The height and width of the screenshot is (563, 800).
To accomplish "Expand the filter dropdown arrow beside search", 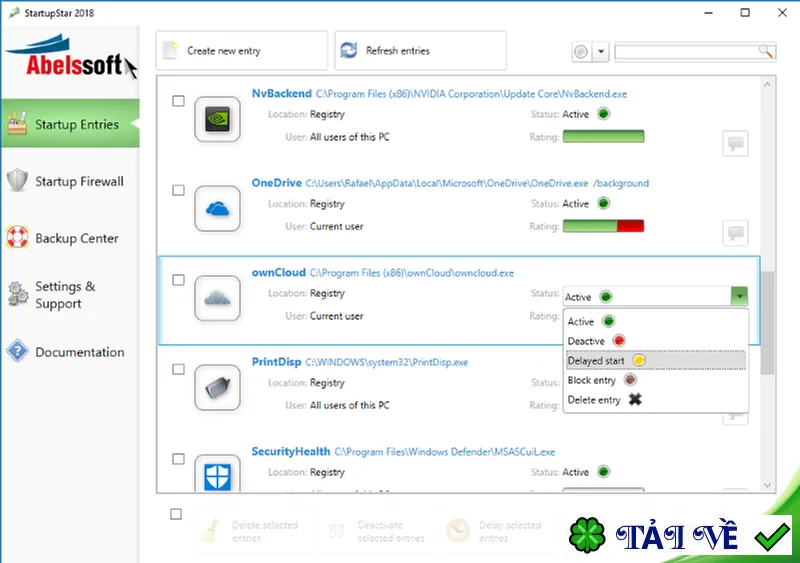I will click(601, 52).
